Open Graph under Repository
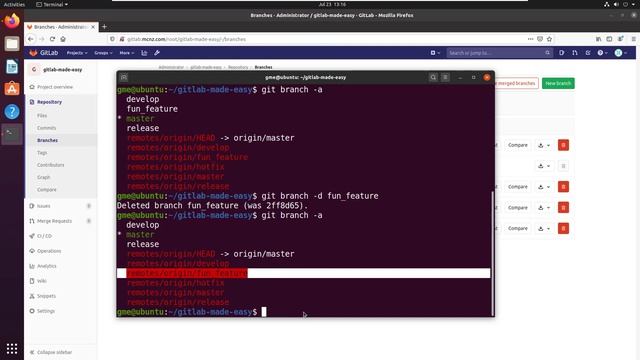Image resolution: width=640 pixels, height=360 pixels. coord(43,177)
